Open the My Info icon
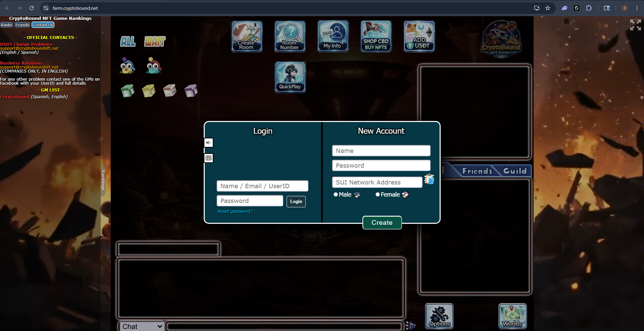This screenshot has width=644, height=331. 333,36
